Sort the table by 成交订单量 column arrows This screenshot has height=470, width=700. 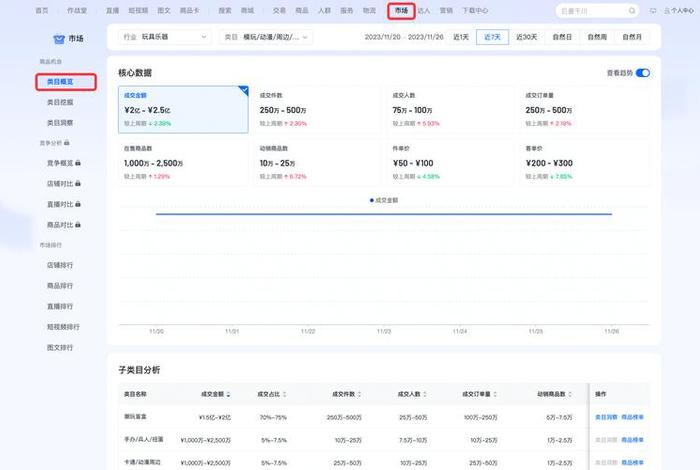point(495,395)
